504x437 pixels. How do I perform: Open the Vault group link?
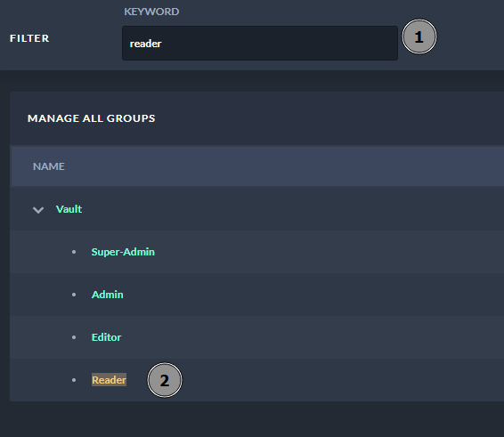coord(69,209)
